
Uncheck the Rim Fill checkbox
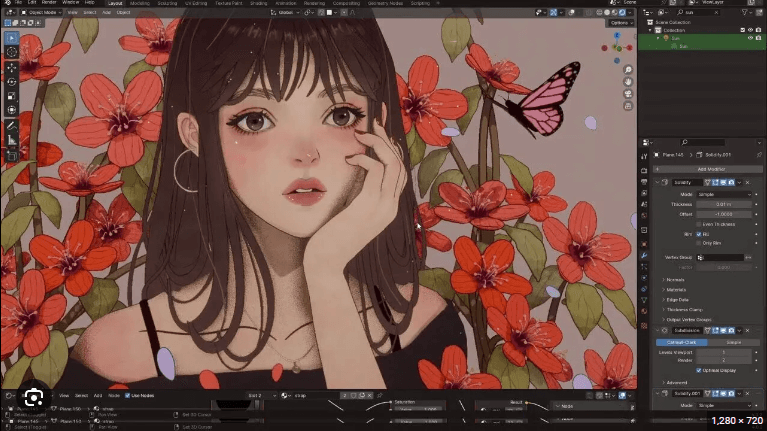(699, 234)
